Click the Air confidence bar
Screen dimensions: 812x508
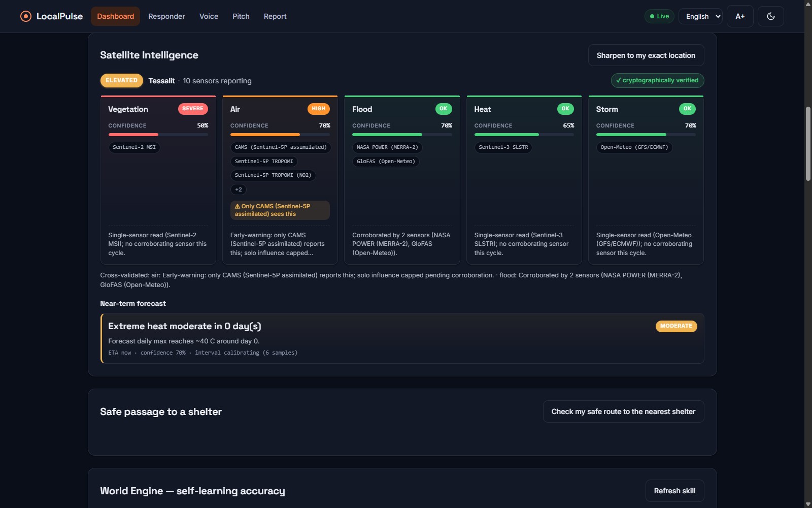[x=280, y=135]
